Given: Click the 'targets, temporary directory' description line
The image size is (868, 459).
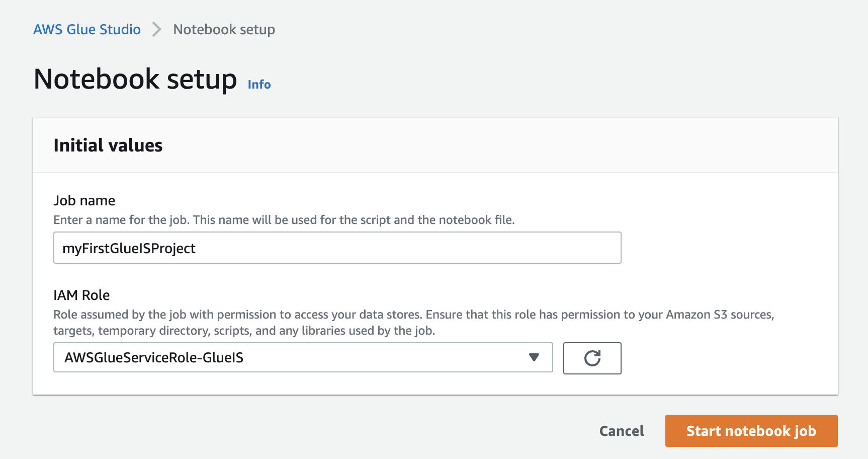Looking at the screenshot, I should coord(244,331).
